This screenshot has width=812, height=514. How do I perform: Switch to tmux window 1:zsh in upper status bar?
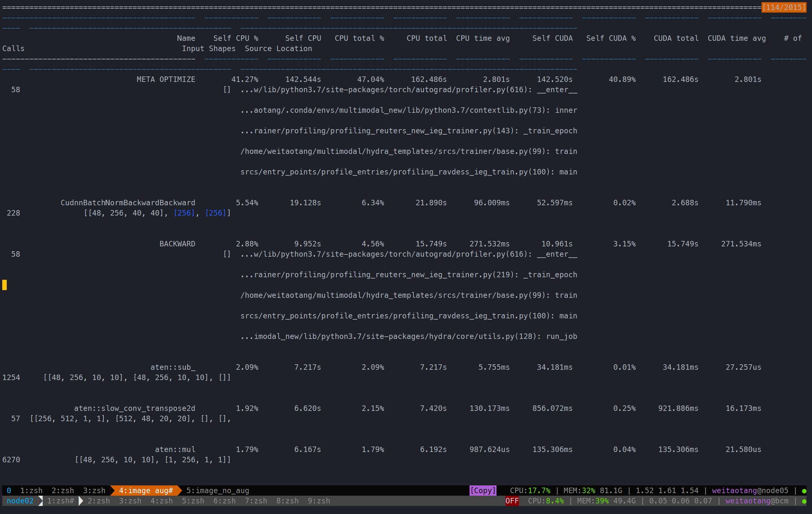(31, 490)
